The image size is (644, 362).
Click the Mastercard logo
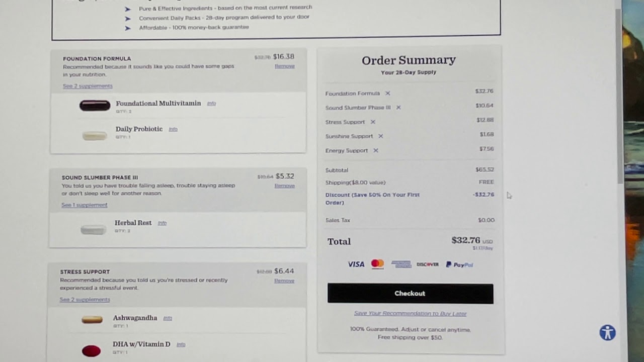(x=377, y=264)
